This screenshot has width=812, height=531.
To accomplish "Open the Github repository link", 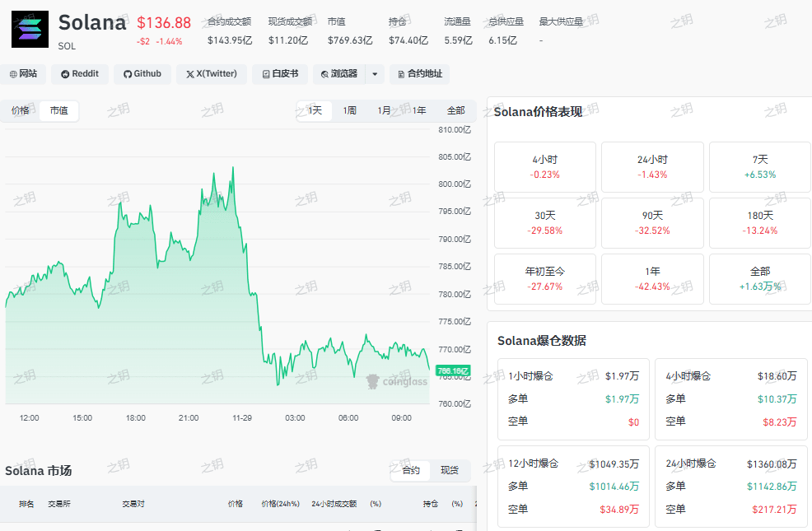I will click(x=142, y=74).
